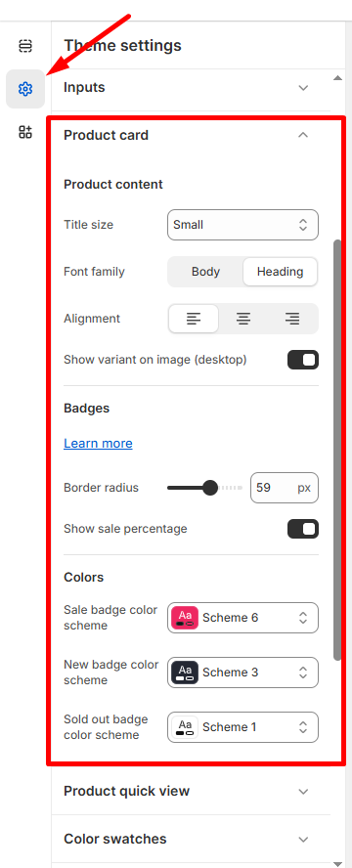Open the App embeds icon

tap(25, 132)
